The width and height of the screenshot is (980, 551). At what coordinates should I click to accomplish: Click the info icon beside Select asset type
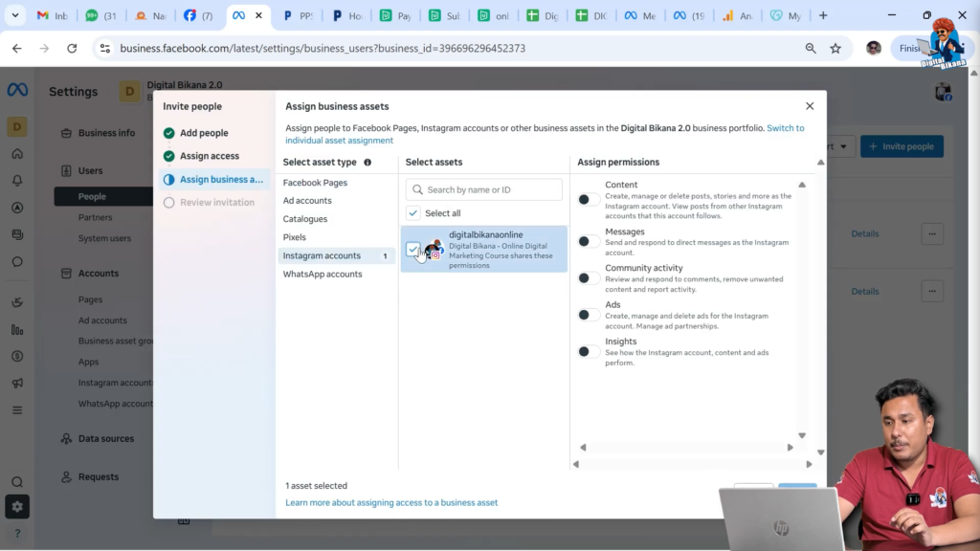click(x=367, y=163)
